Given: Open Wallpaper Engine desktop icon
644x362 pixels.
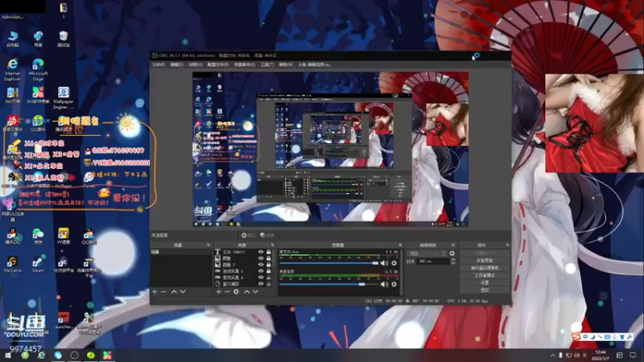Looking at the screenshot, I should (64, 97).
